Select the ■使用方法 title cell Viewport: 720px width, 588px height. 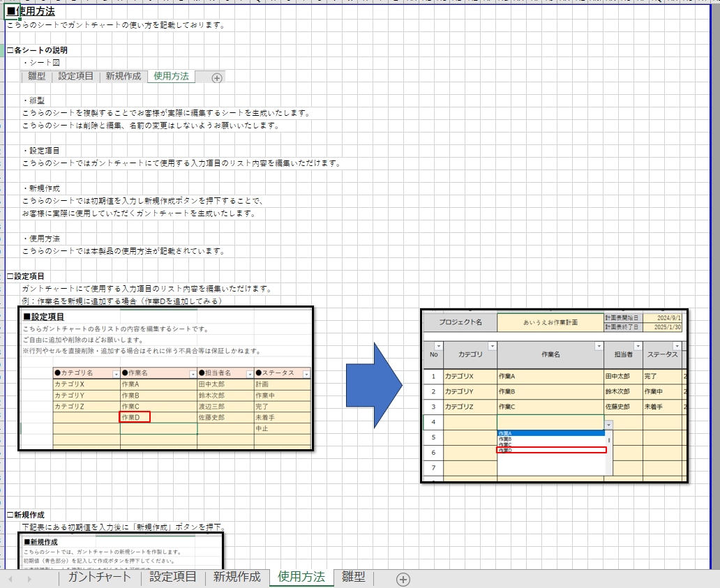[x=31, y=11]
